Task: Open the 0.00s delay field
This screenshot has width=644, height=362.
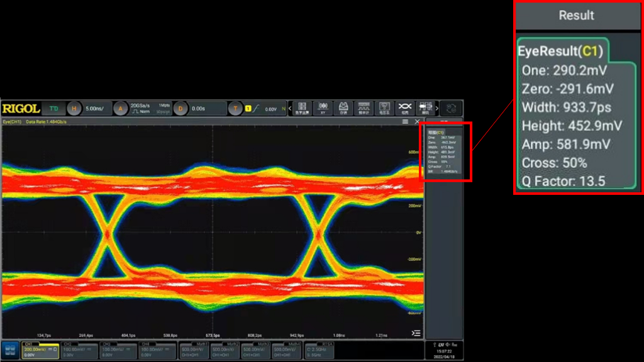Action: (207, 109)
